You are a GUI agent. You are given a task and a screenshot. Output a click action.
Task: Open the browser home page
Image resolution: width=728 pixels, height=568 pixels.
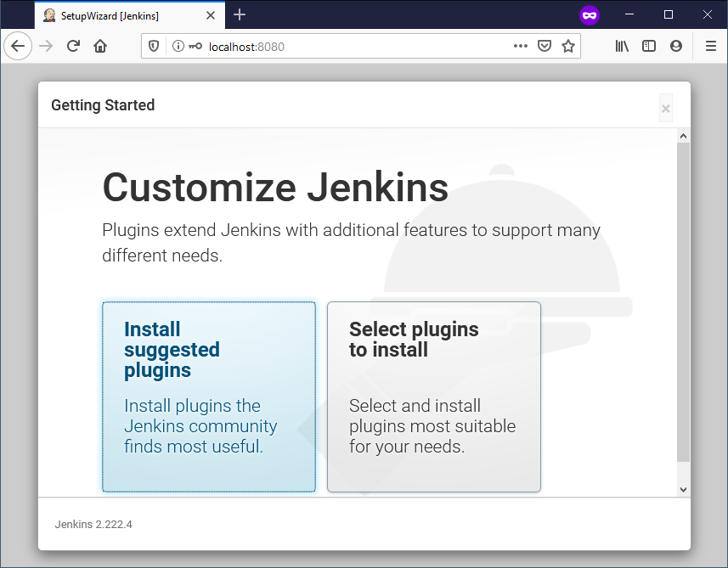pyautogui.click(x=100, y=47)
